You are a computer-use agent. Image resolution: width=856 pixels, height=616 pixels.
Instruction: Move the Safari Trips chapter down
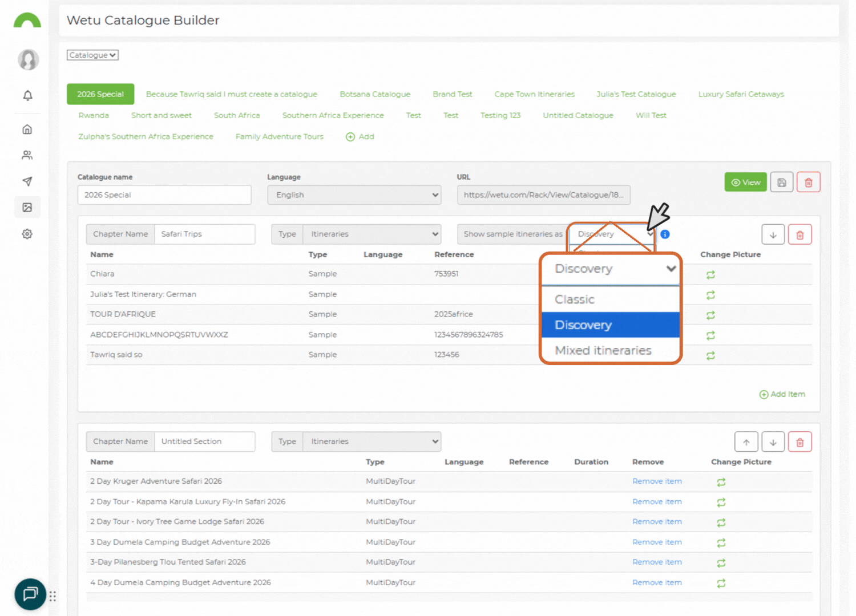[x=773, y=234]
